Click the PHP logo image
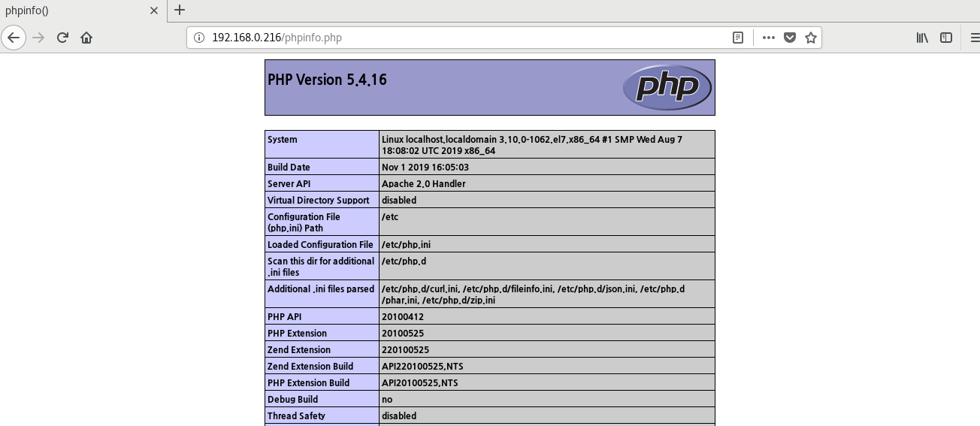 (x=667, y=87)
